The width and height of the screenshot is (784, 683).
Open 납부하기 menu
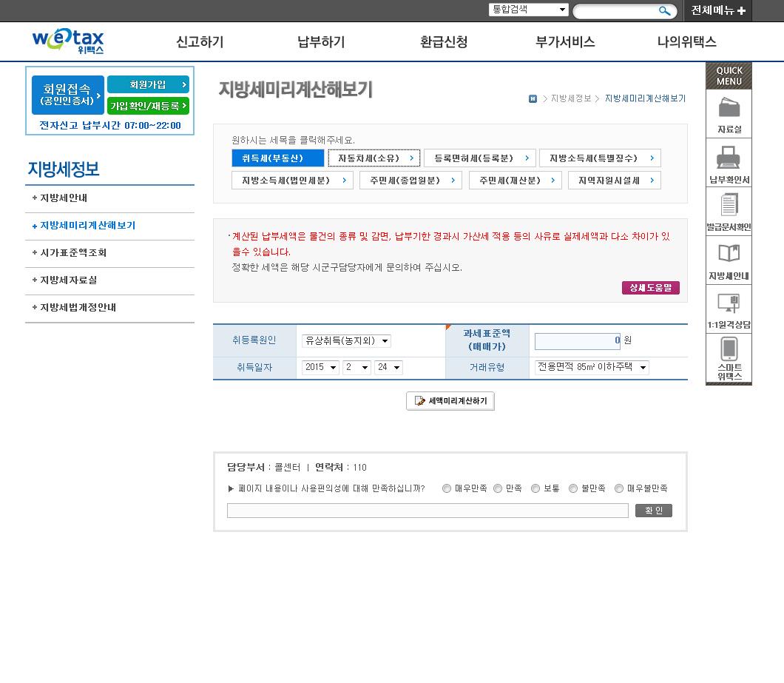point(321,41)
